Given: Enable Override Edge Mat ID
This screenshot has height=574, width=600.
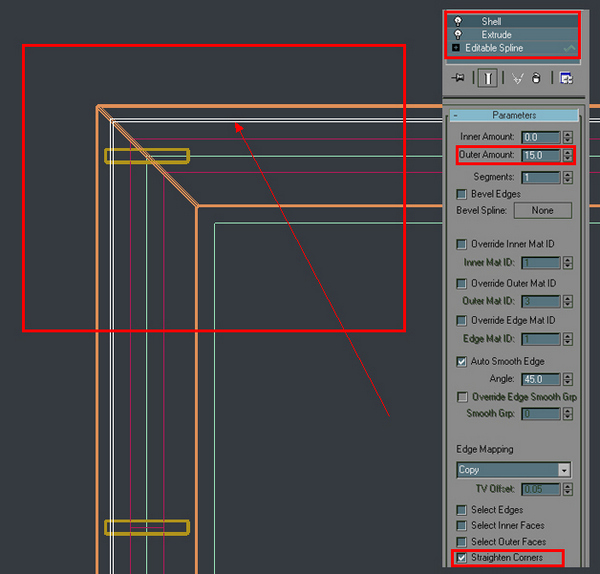Looking at the screenshot, I should pyautogui.click(x=461, y=320).
